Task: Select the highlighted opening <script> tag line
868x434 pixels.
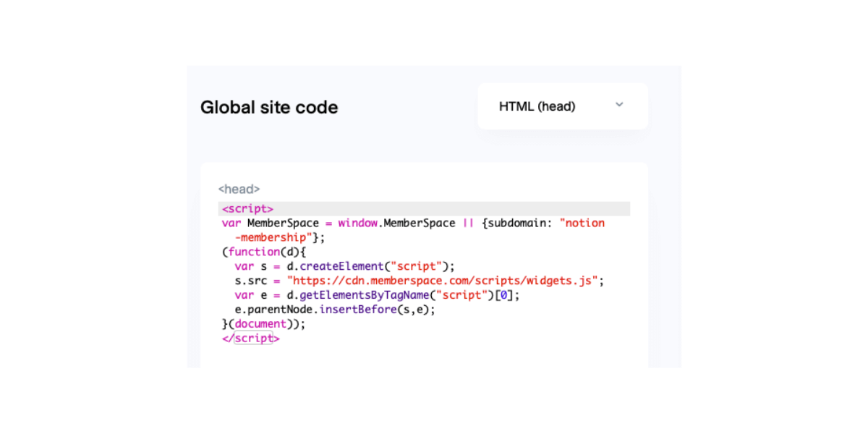Action: coord(248,209)
